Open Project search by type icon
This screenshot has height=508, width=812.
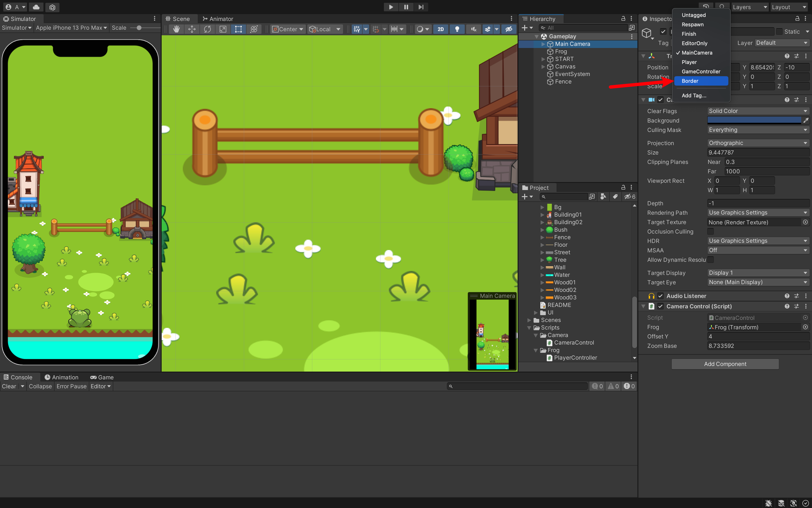603,197
